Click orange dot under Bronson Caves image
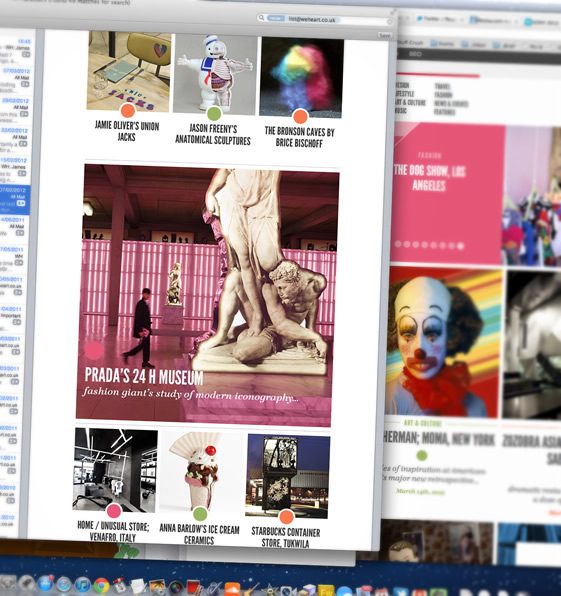Viewport: 561px width, 596px height. click(x=300, y=116)
